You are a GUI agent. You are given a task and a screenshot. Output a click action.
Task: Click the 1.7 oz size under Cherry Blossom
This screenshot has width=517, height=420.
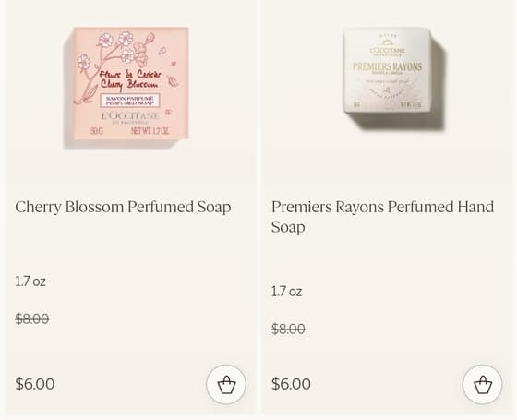click(30, 282)
